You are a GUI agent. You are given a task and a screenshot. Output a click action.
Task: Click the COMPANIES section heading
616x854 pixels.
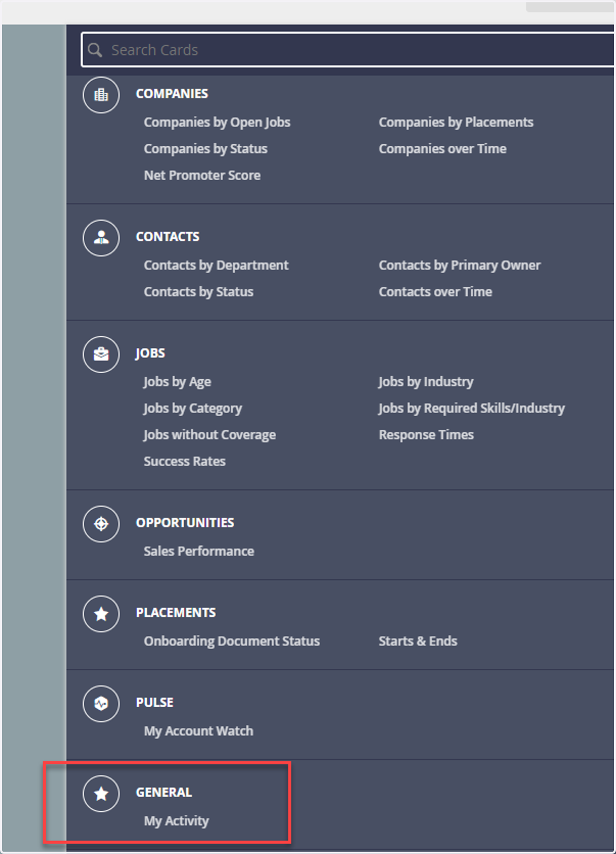(172, 94)
